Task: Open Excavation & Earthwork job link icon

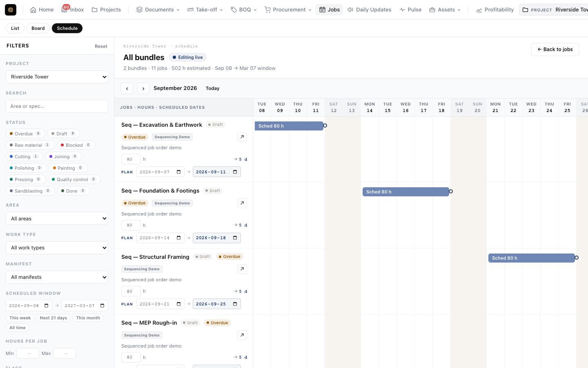Action: coord(242,137)
